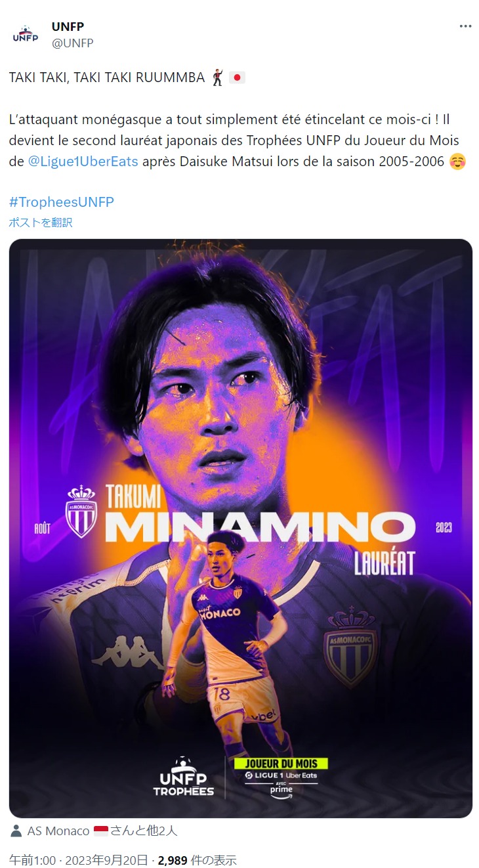479x868 pixels.
Task: Open the Takumi Minamino poster image
Action: point(241,528)
